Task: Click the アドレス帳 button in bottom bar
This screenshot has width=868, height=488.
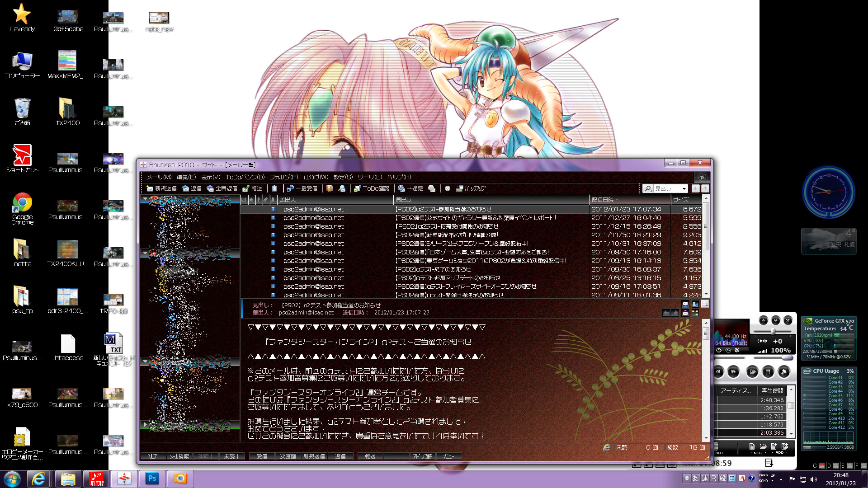Action: tap(422, 456)
